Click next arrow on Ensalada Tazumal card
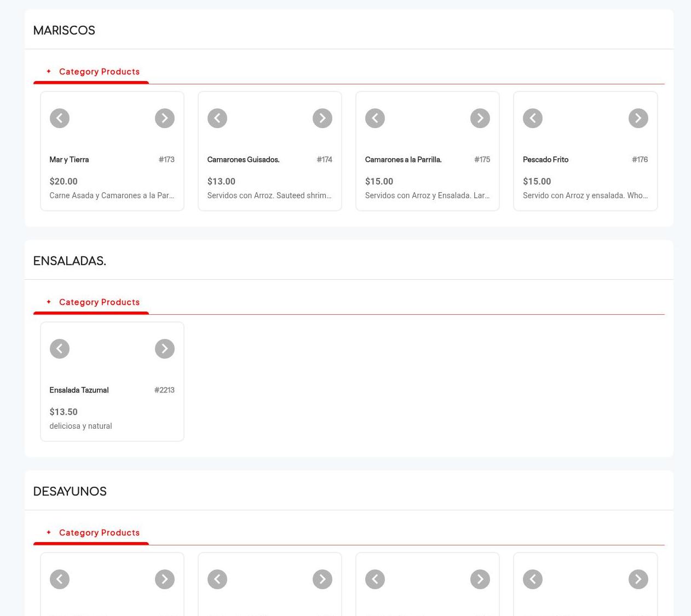Screen dimensions: 691x616 [164, 349]
